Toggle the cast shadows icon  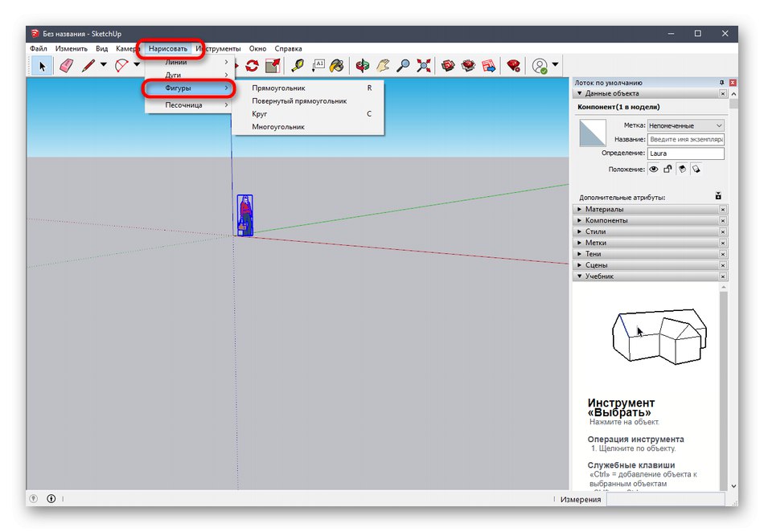point(682,170)
